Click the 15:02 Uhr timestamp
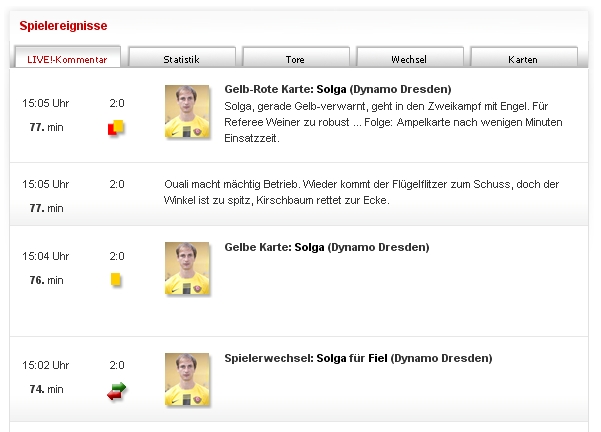601x432 pixels. tap(46, 366)
